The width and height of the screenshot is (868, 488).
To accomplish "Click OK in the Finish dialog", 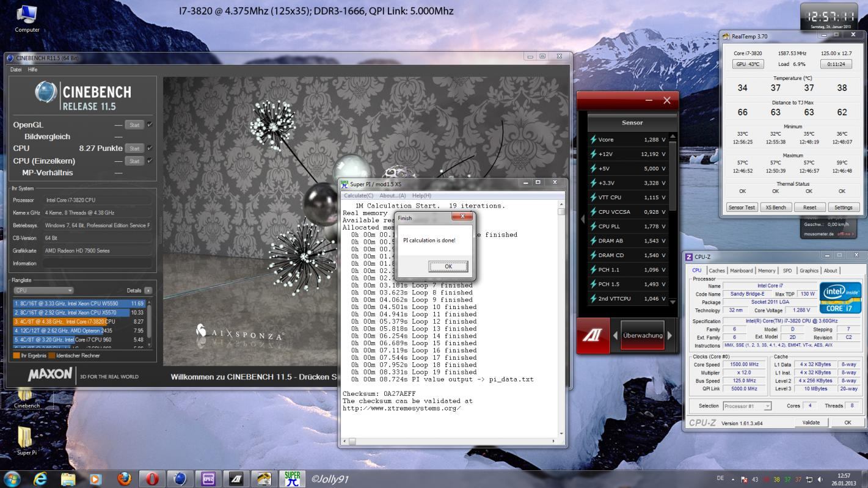I will [x=448, y=266].
